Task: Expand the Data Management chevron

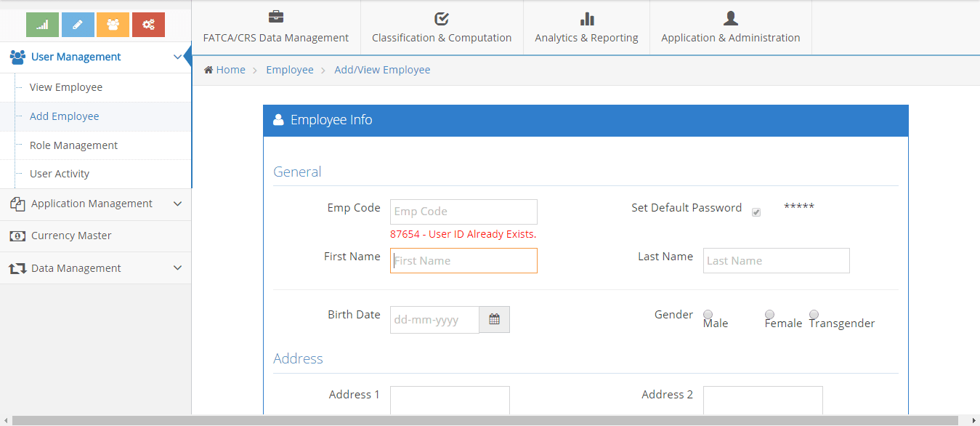Action: click(177, 268)
